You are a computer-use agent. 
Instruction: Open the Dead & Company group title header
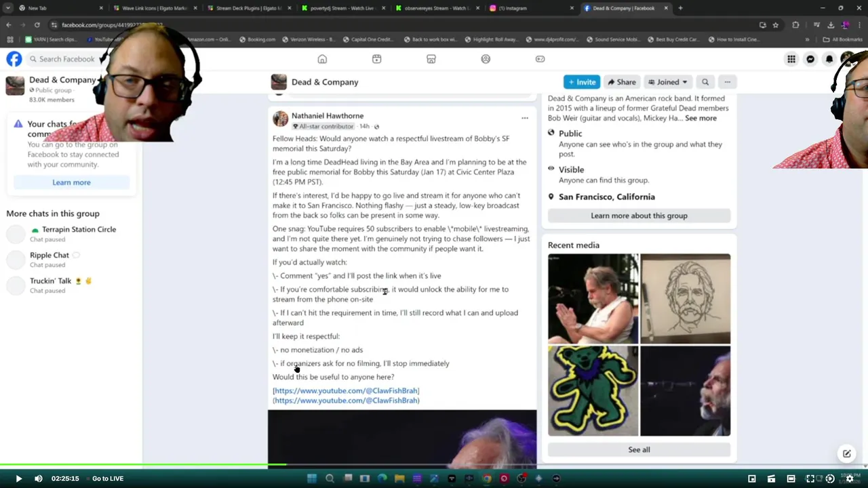(325, 82)
